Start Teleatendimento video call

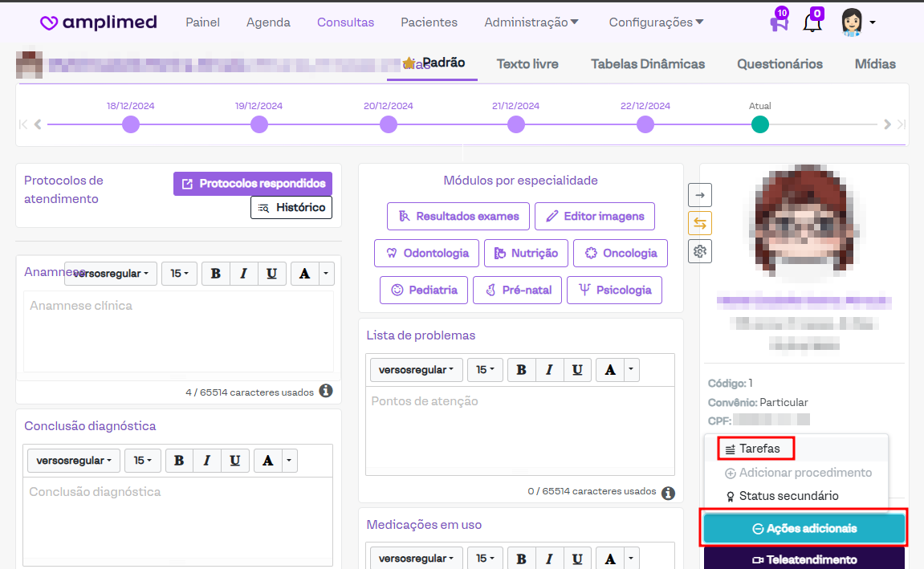pyautogui.click(x=804, y=559)
